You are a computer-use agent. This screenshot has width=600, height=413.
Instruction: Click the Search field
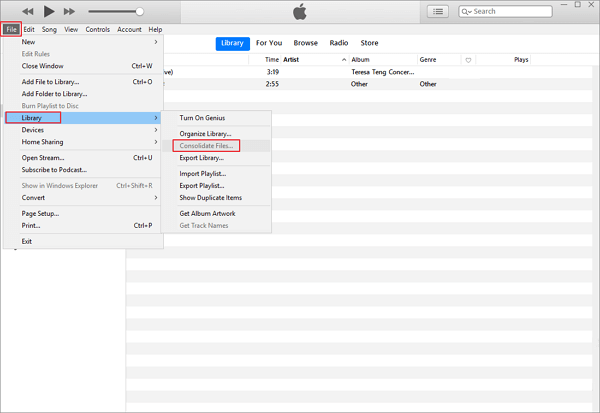[505, 11]
